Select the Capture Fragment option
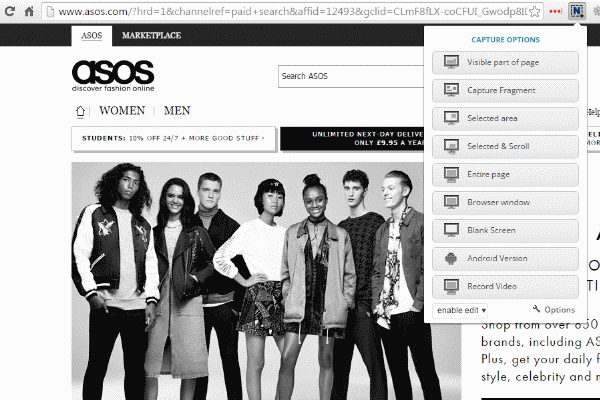Image resolution: width=600 pixels, height=400 pixels. (x=505, y=90)
